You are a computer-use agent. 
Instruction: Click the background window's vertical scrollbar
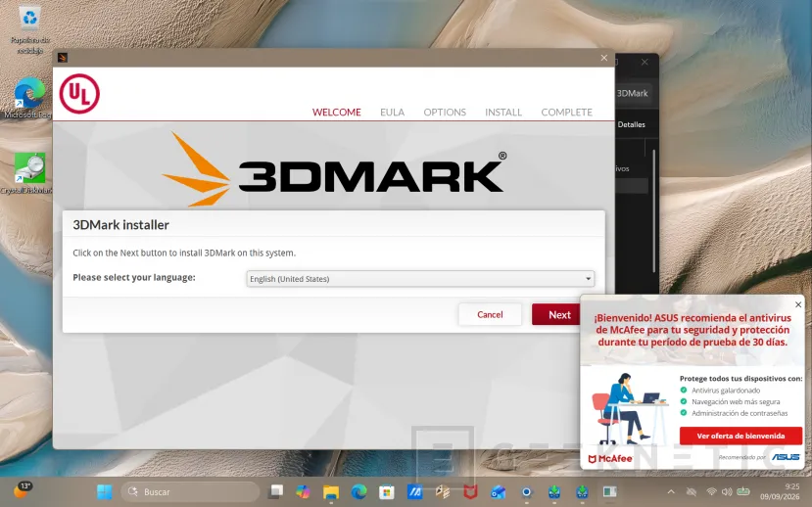654,211
